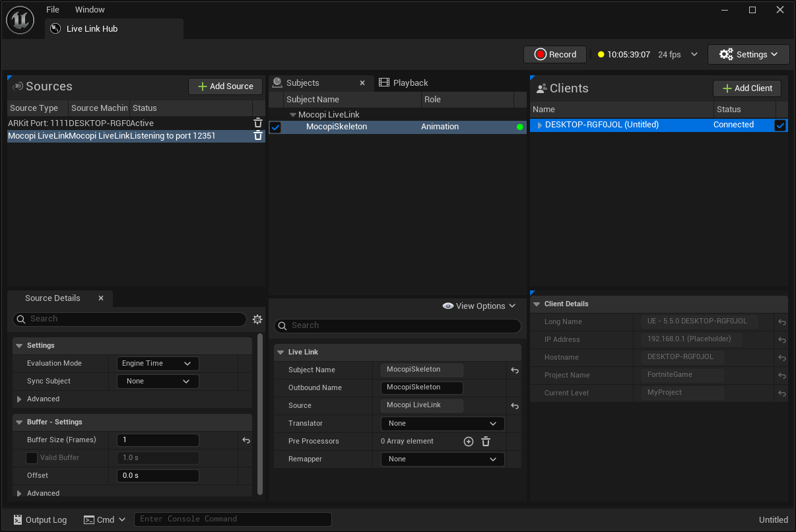The width and height of the screenshot is (796, 532).
Task: Open the Window menu
Action: point(90,10)
